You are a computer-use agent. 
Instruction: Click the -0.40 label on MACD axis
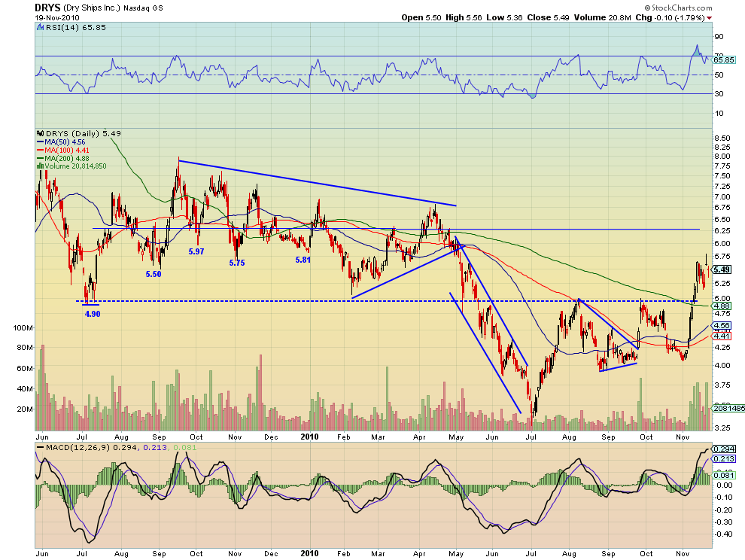point(724,534)
